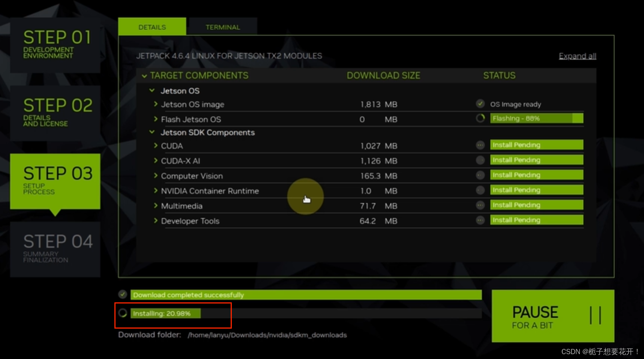Click the 1,813 MB download size
This screenshot has width=644, height=359.
click(379, 104)
